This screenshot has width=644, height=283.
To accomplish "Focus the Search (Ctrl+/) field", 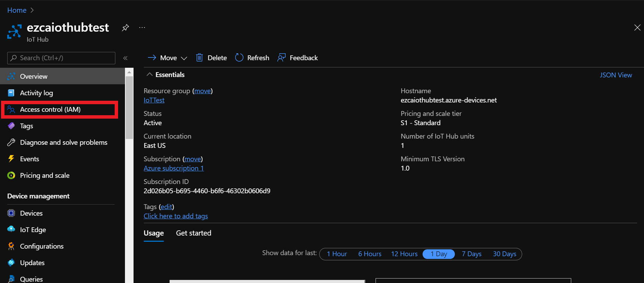I will [61, 58].
